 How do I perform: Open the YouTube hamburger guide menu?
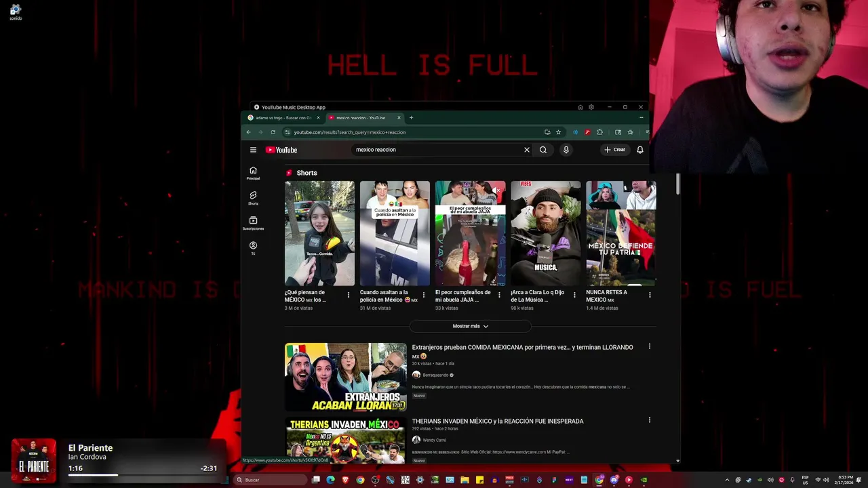(x=253, y=150)
